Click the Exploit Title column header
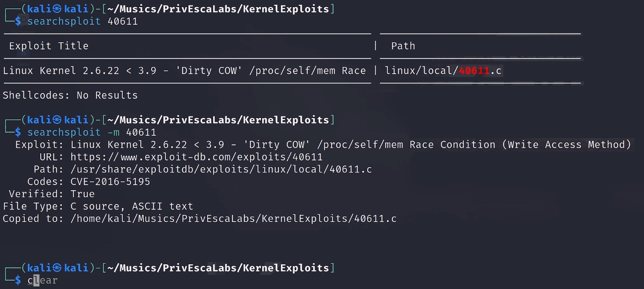Image resolution: width=644 pixels, height=289 pixels. pos(49,46)
